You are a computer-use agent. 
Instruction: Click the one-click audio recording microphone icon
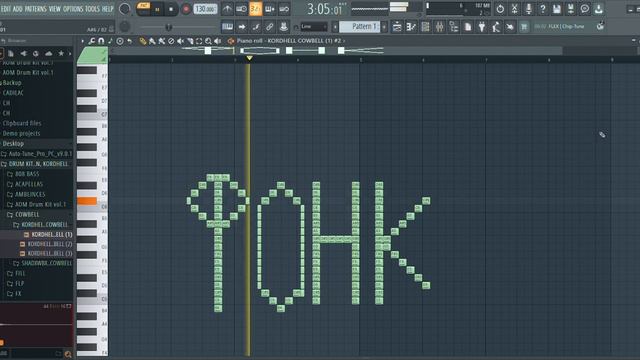pos(529,9)
